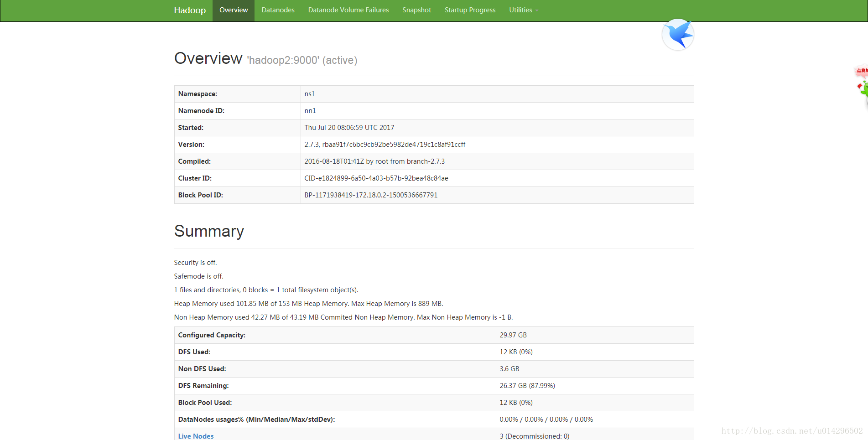Click the blue bird floating icon
This screenshot has height=440, width=868.
pos(678,35)
